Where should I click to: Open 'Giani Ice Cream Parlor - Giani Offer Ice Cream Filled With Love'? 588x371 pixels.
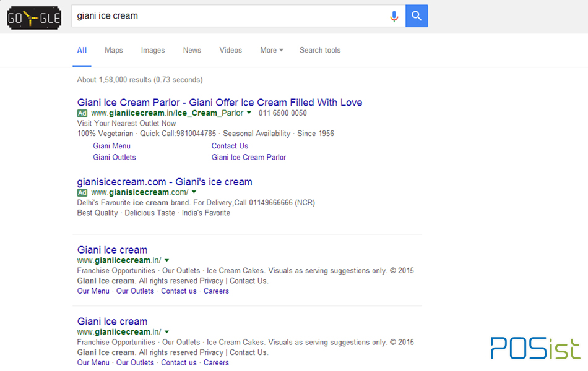point(220,102)
